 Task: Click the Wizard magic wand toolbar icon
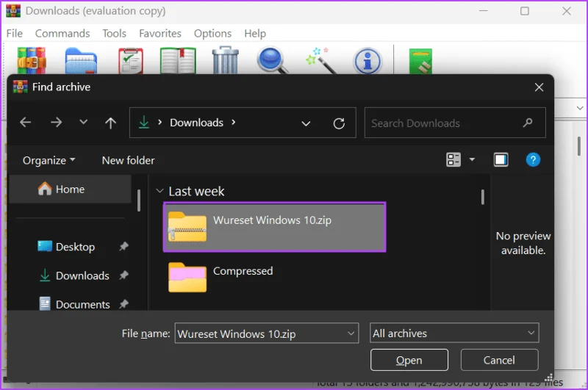pyautogui.click(x=320, y=60)
